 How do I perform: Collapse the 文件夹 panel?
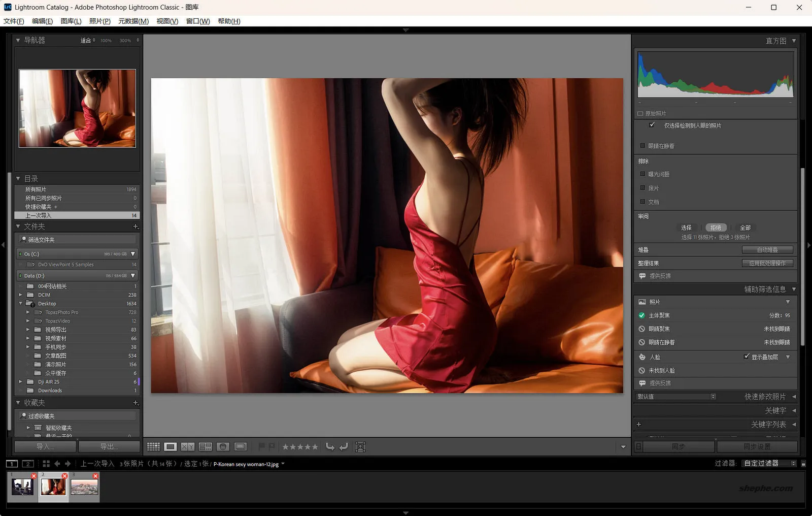click(x=18, y=227)
